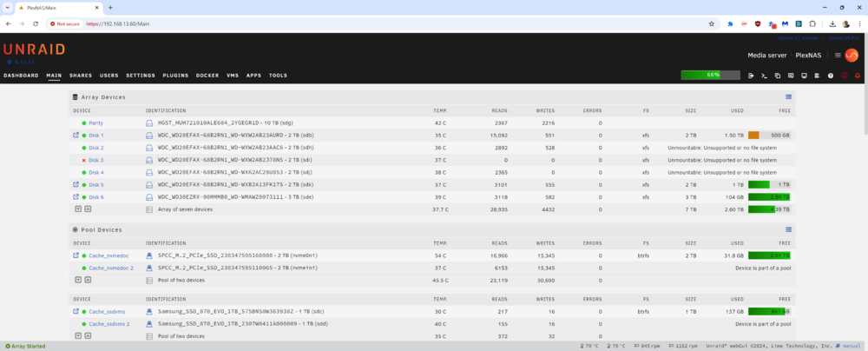Click the Unraid logo

[34, 50]
